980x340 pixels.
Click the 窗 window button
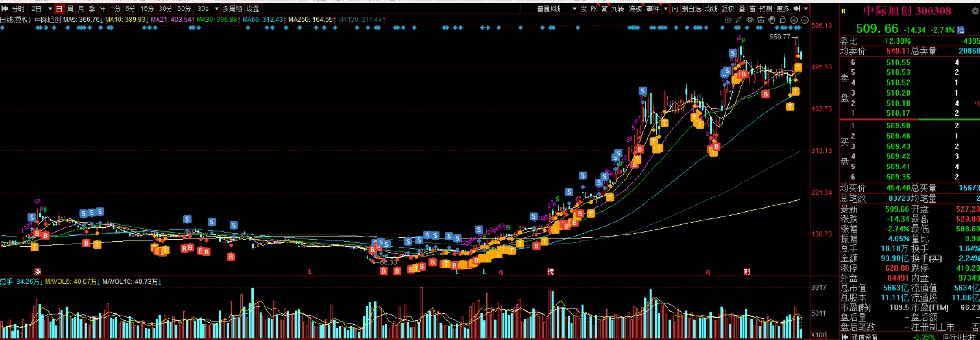pos(752,9)
